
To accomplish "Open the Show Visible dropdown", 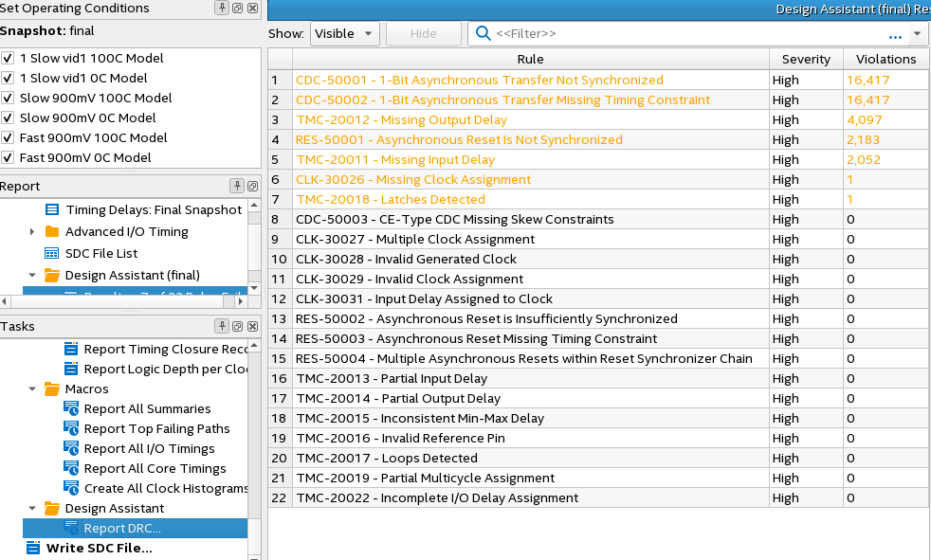I will [x=345, y=33].
